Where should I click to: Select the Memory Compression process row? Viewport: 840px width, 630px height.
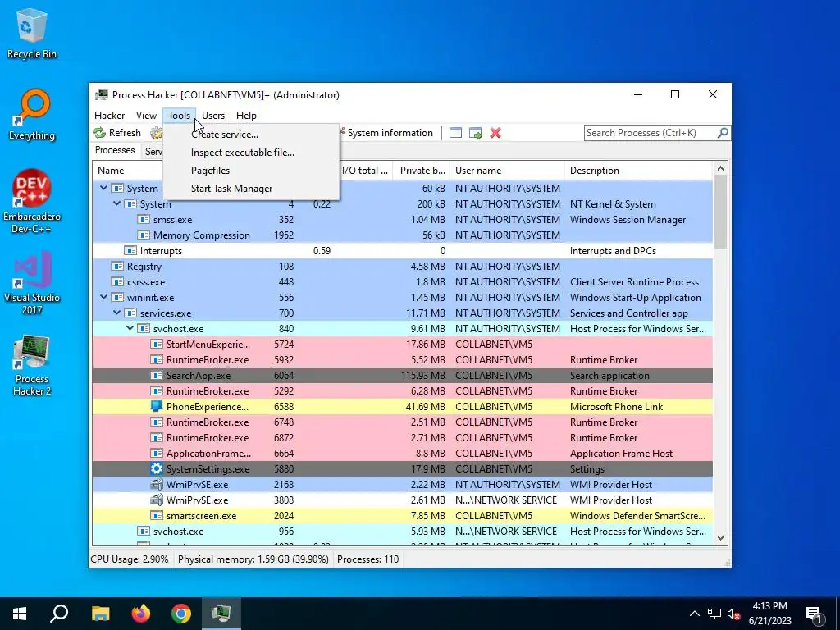(x=402, y=235)
